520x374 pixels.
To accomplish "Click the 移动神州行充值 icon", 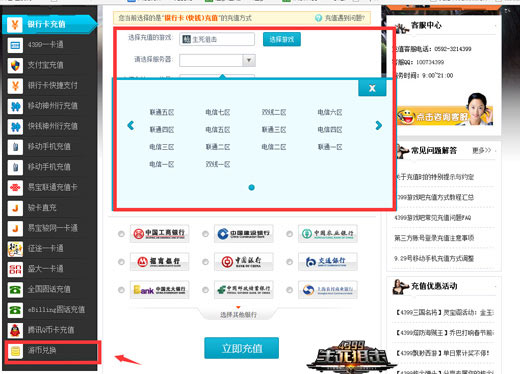I will tap(15, 106).
